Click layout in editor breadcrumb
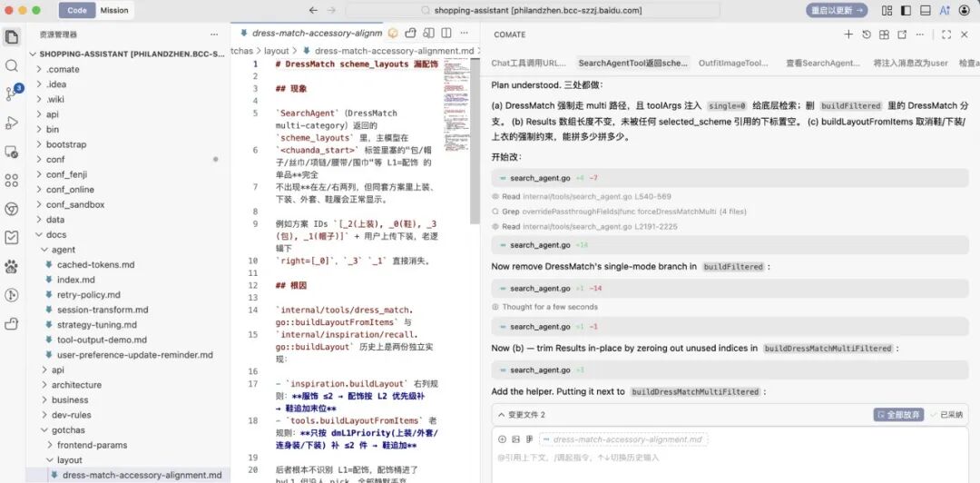Viewport: 980px width, 483px height. [276, 51]
